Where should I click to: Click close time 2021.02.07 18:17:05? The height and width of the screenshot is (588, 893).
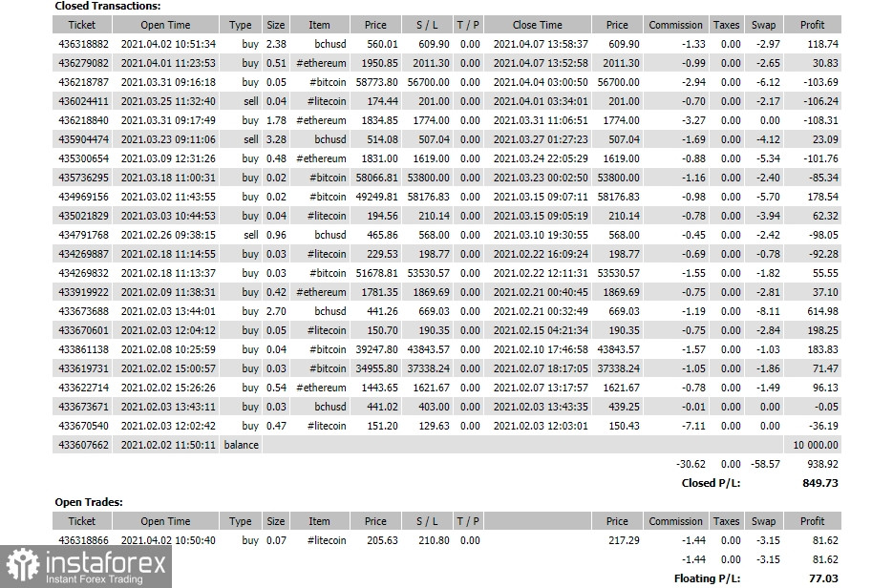point(541,368)
